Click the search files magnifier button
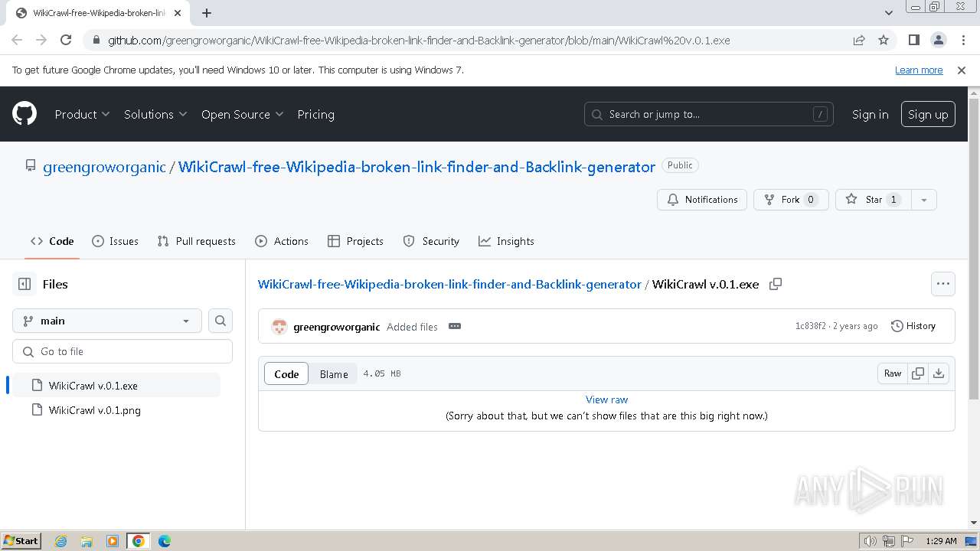The height and width of the screenshot is (551, 980). tap(220, 321)
